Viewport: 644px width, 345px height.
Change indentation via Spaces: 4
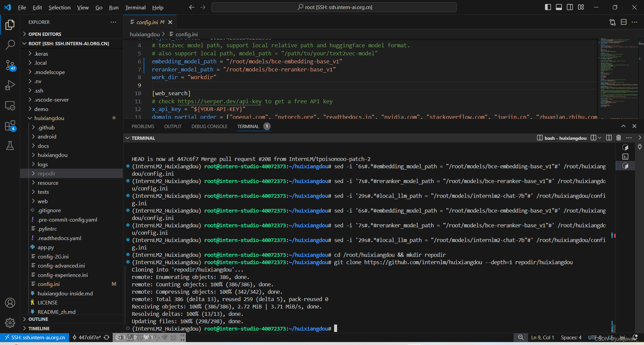pos(571,337)
